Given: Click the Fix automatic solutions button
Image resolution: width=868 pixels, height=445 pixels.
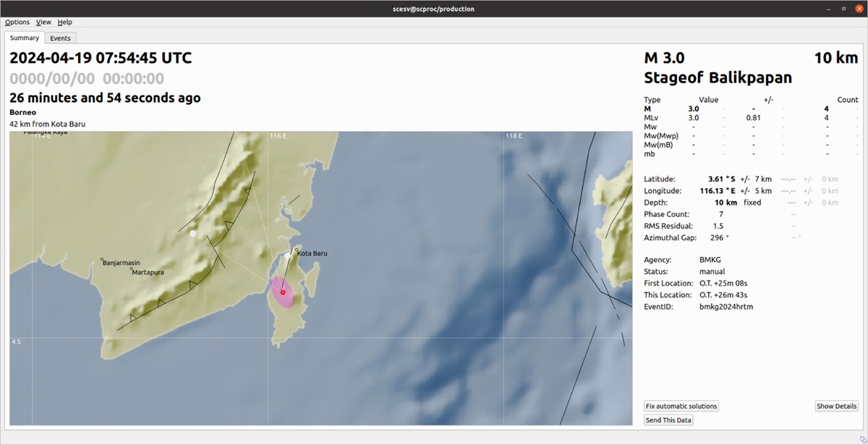Looking at the screenshot, I should click(x=681, y=406).
